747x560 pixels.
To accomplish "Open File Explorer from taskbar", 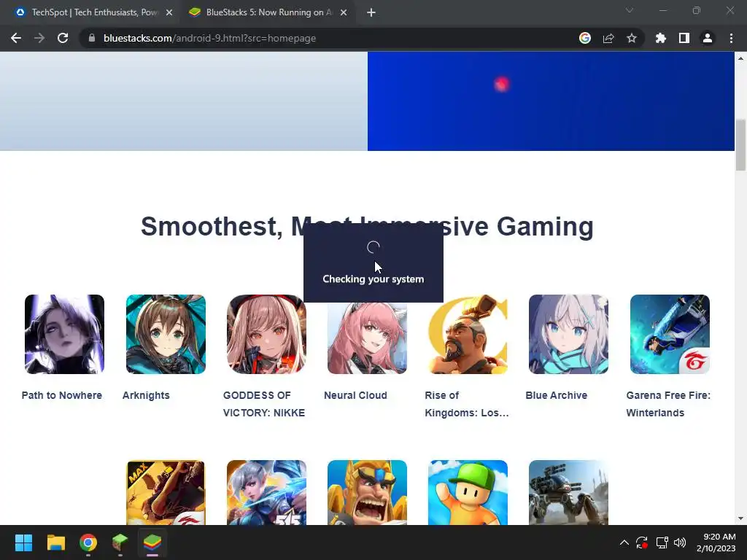I will tap(55, 542).
